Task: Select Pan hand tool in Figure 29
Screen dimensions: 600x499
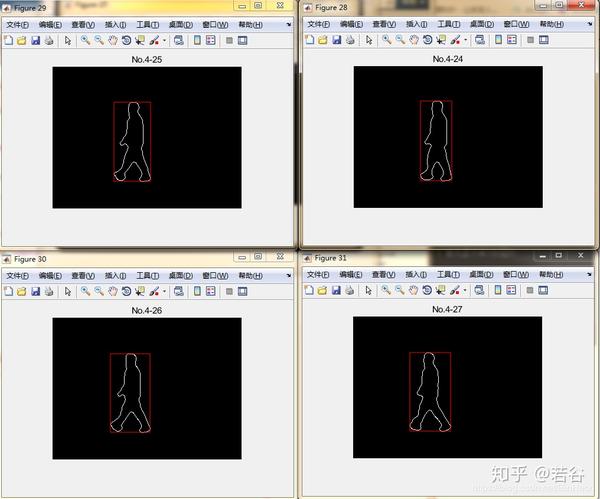Action: [x=112, y=40]
